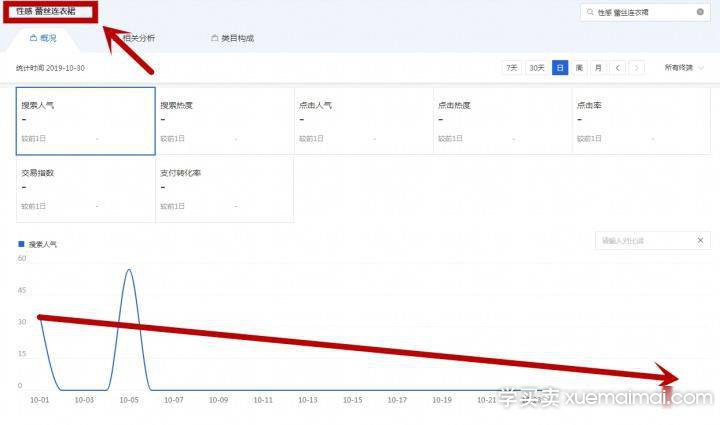
Task: Click the chart line peak near 10-05
Action: point(129,270)
